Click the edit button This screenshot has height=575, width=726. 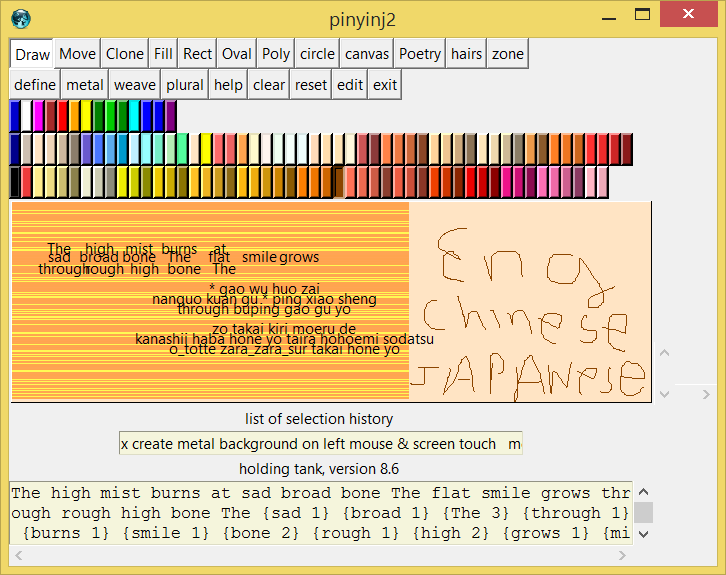coord(350,85)
